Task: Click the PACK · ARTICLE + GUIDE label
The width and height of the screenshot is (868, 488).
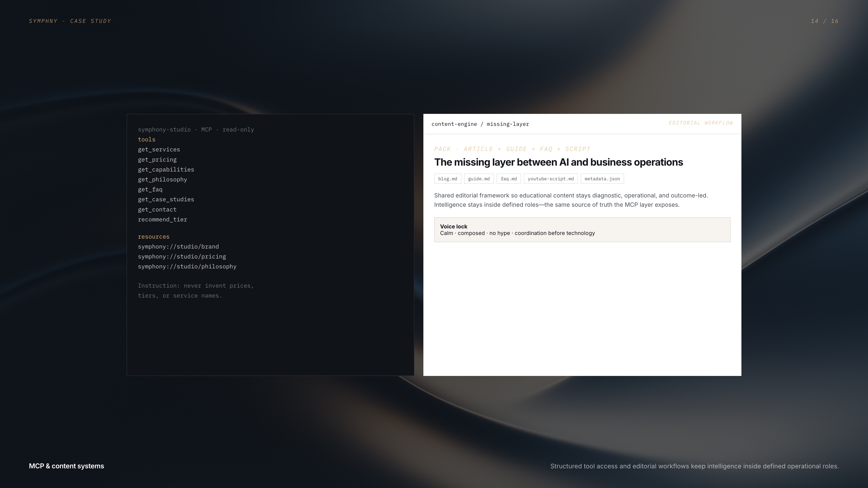Action: coord(512,149)
